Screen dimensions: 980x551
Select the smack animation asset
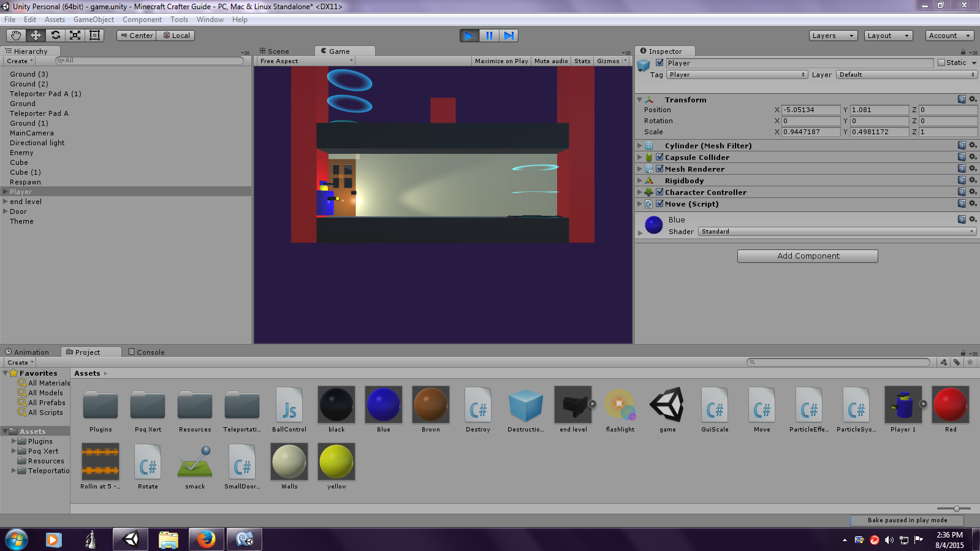tap(195, 466)
